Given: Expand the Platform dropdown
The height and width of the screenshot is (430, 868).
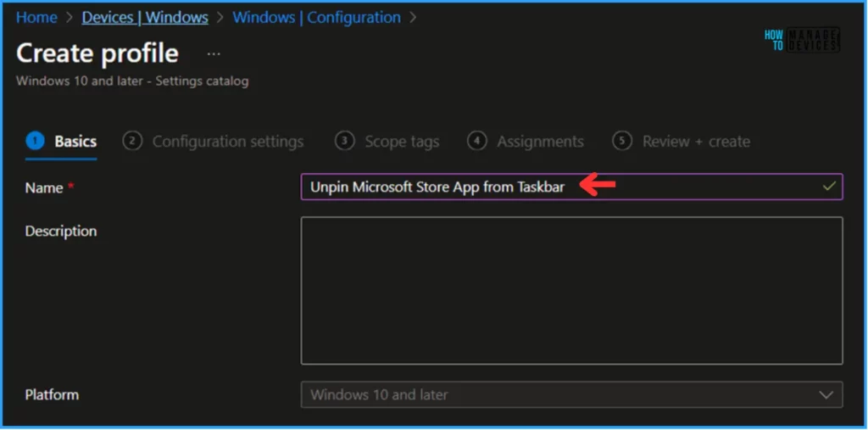Looking at the screenshot, I should [572, 394].
